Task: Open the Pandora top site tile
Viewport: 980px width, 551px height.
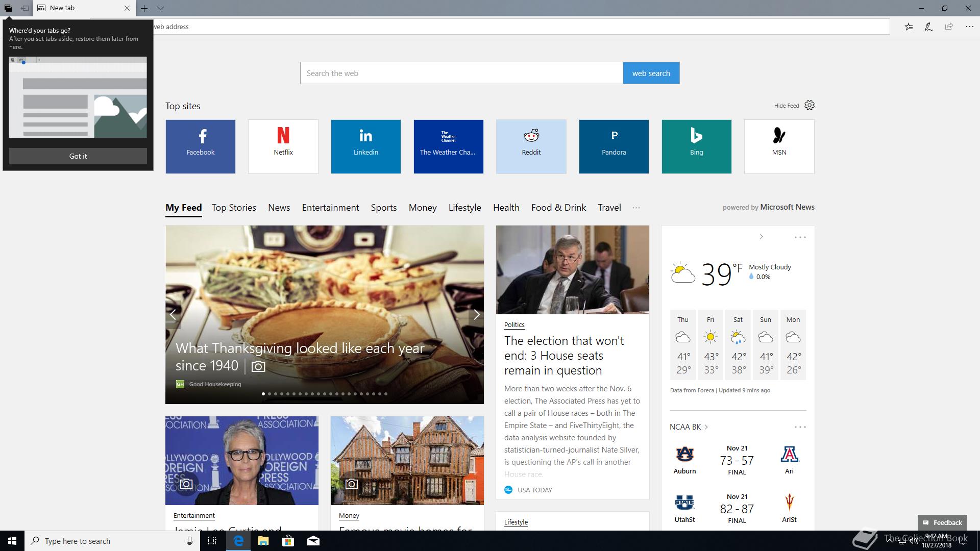Action: coord(614,146)
